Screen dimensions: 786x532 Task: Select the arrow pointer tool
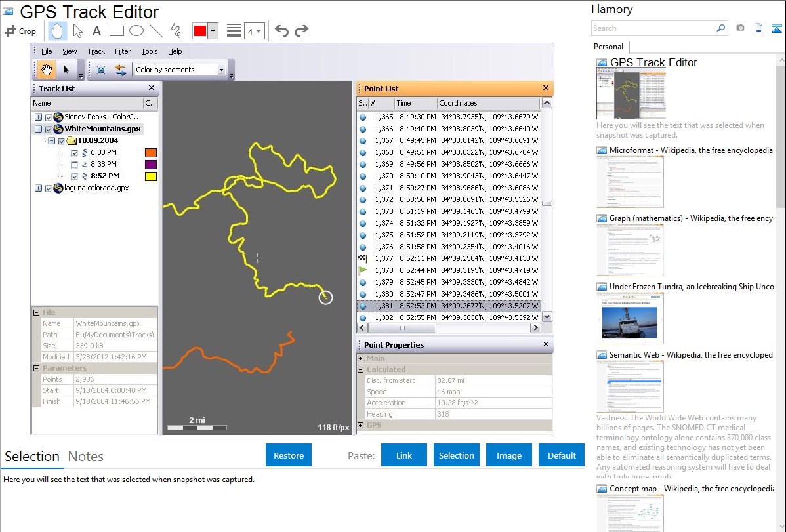point(77,31)
